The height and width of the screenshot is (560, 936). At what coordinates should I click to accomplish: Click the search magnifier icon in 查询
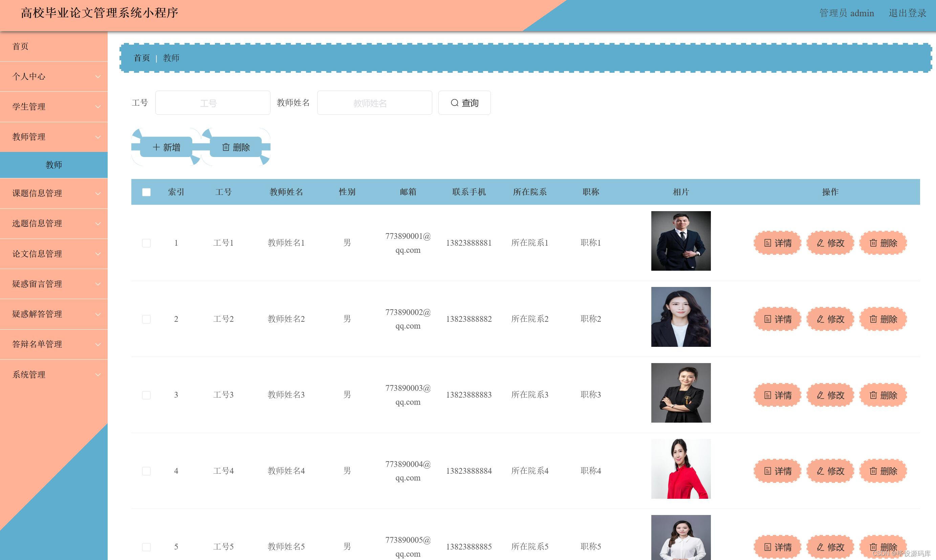[454, 103]
